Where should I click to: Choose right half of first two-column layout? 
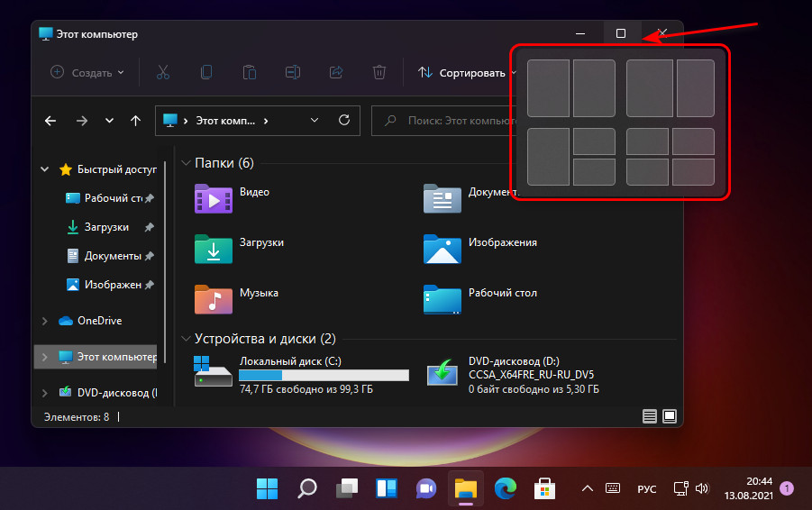595,88
